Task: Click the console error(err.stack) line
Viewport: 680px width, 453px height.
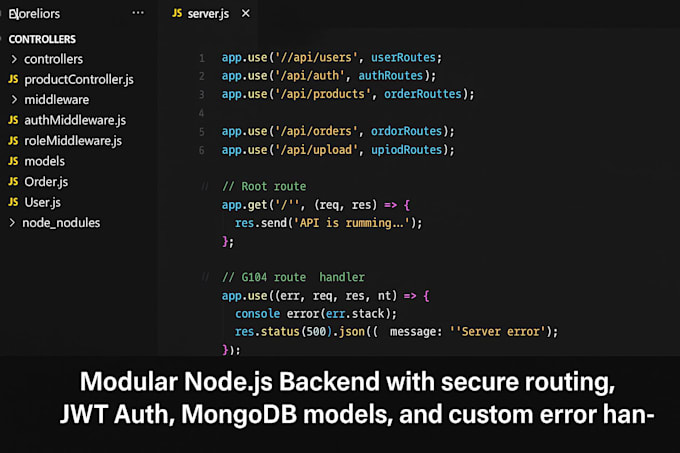Action: [315, 313]
